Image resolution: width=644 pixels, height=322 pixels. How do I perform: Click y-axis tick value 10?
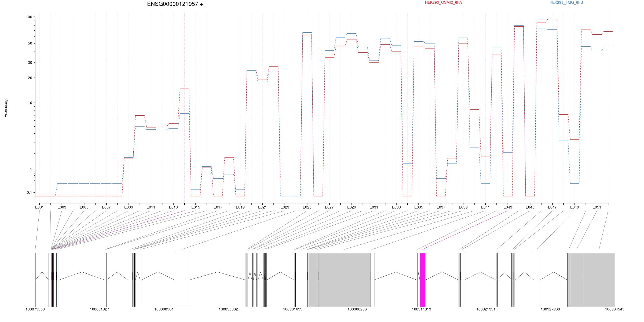pos(30,103)
